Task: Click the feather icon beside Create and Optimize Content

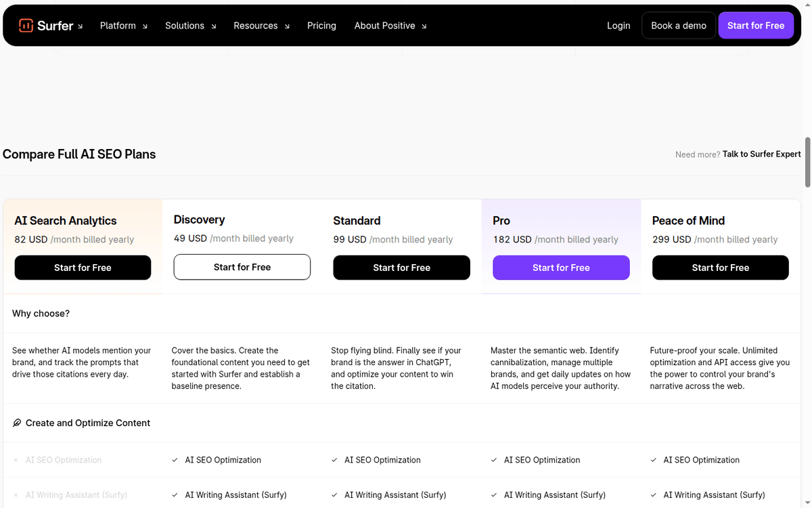Action: (17, 423)
